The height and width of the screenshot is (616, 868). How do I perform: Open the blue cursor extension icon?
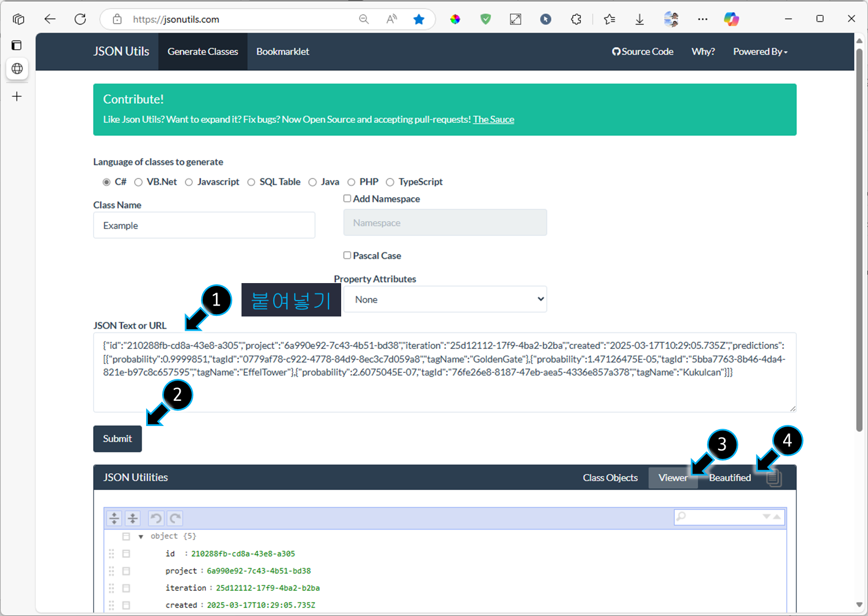(545, 19)
